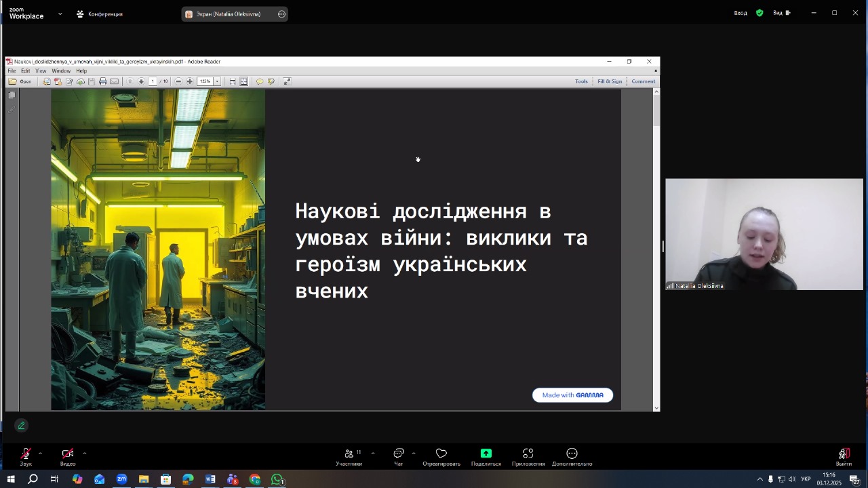
Task: Open the Участники participants panel
Action: (349, 454)
